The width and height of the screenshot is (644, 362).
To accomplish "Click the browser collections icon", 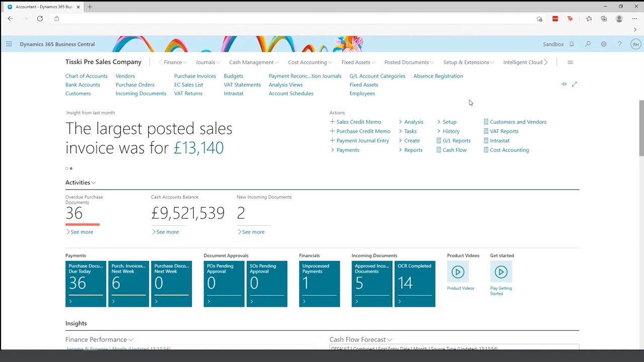I will (x=604, y=19).
